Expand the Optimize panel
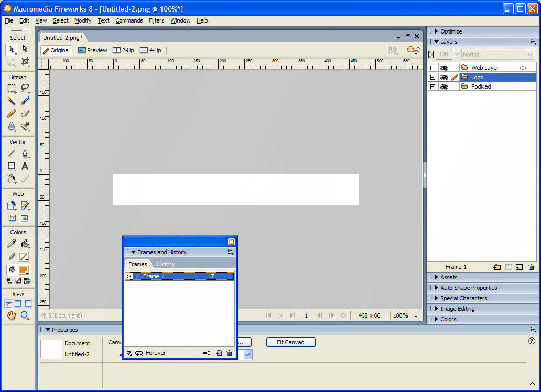 click(437, 31)
